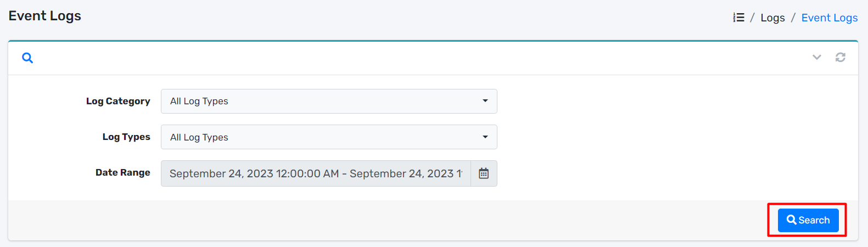The width and height of the screenshot is (868, 247).
Task: Click the Event Logs page heading
Action: pyautogui.click(x=45, y=16)
